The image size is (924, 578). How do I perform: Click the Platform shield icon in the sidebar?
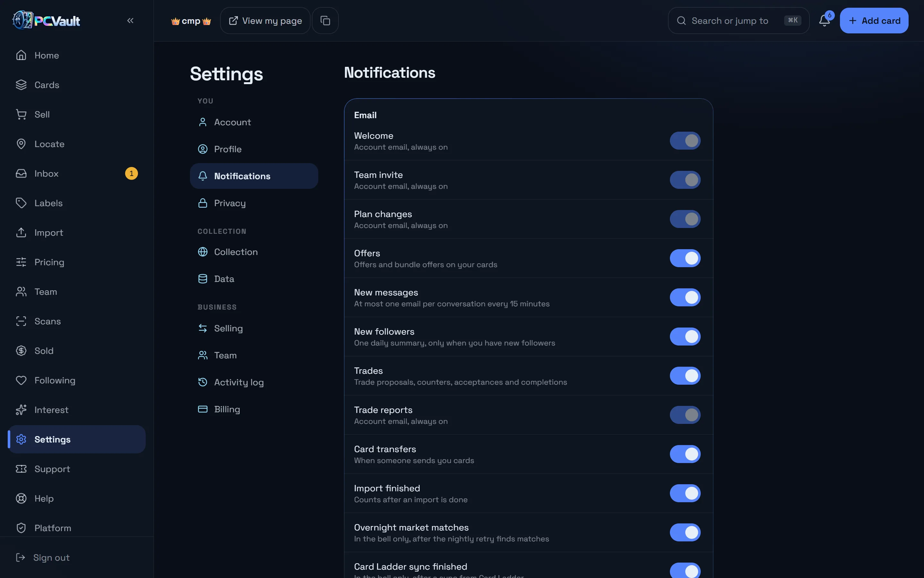point(21,528)
